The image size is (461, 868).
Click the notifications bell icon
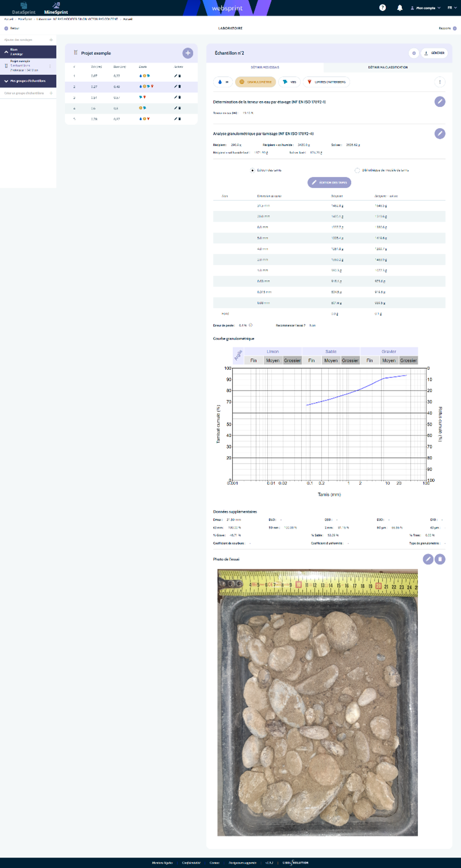coord(399,8)
